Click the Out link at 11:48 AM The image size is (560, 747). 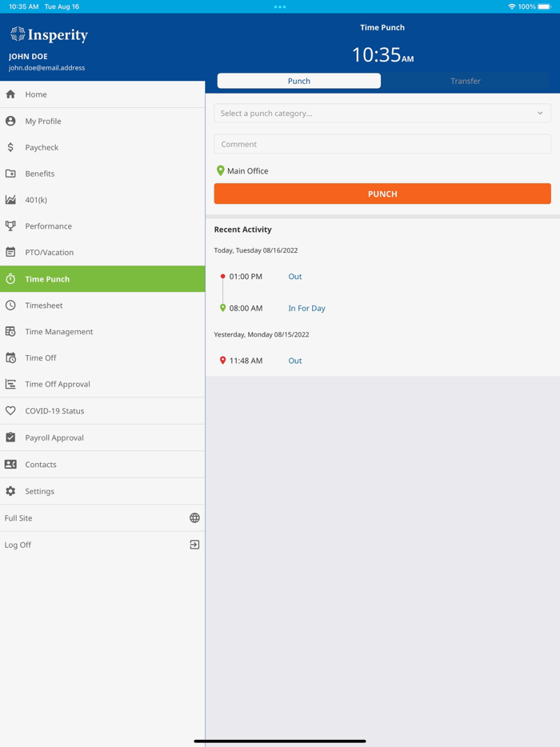tap(295, 361)
